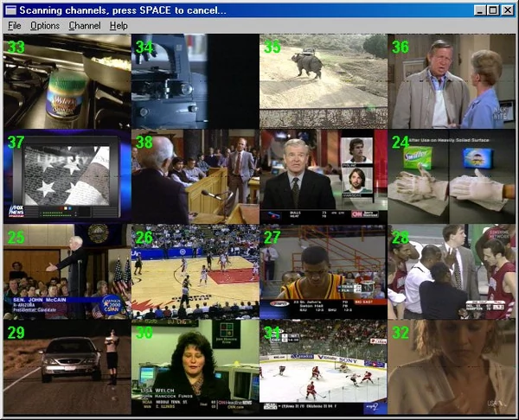Select channel 34 microscope thumbnail
The width and height of the screenshot is (519, 420).
pos(195,81)
